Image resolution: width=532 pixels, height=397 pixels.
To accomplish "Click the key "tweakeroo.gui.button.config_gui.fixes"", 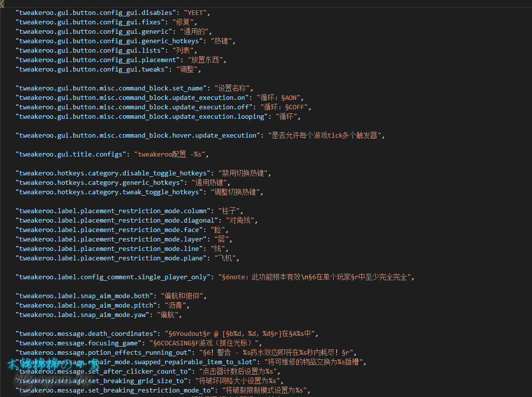I will click(89, 22).
